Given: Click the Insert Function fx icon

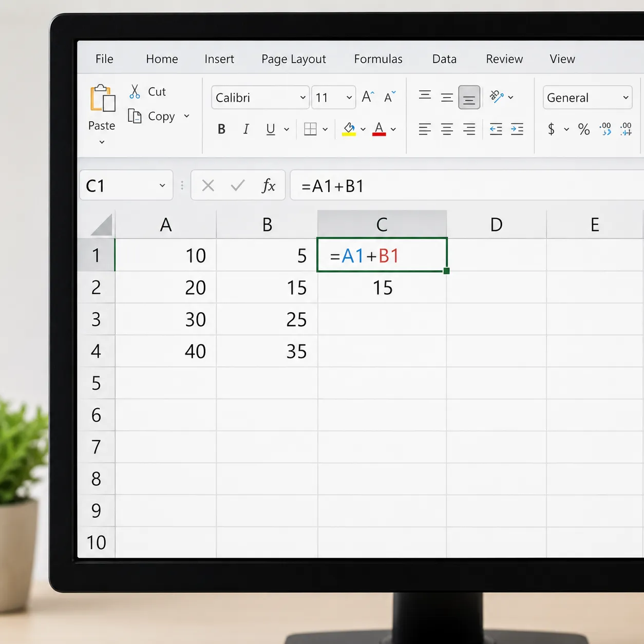Looking at the screenshot, I should pos(269,185).
